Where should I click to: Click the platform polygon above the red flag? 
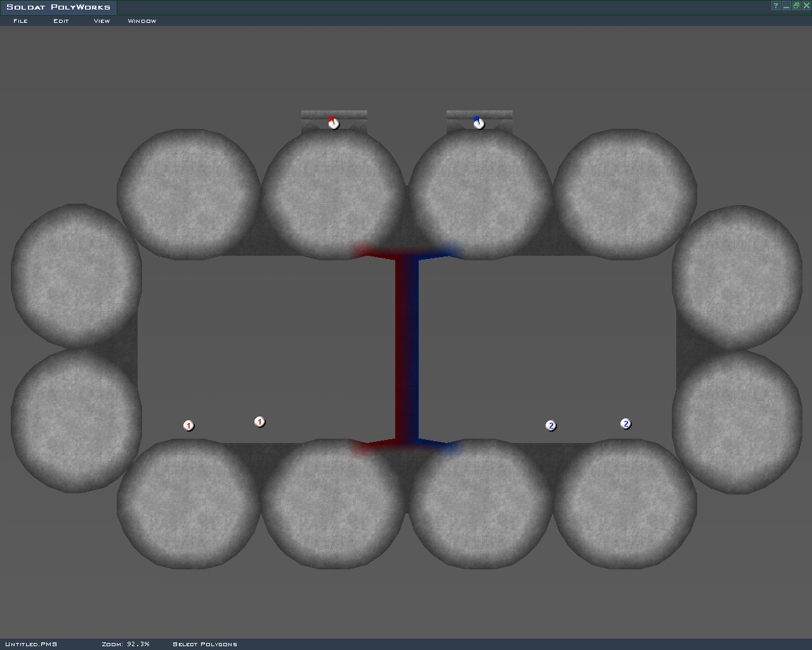(334, 114)
